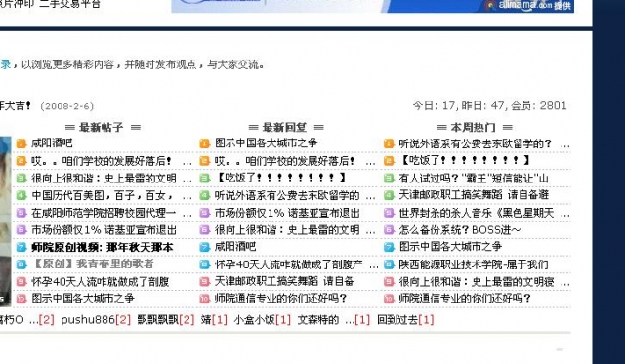Viewport: 625px width, 364px height.
Task: Open 有人试过吗？"霸王"短信 post
Action: click(x=474, y=178)
